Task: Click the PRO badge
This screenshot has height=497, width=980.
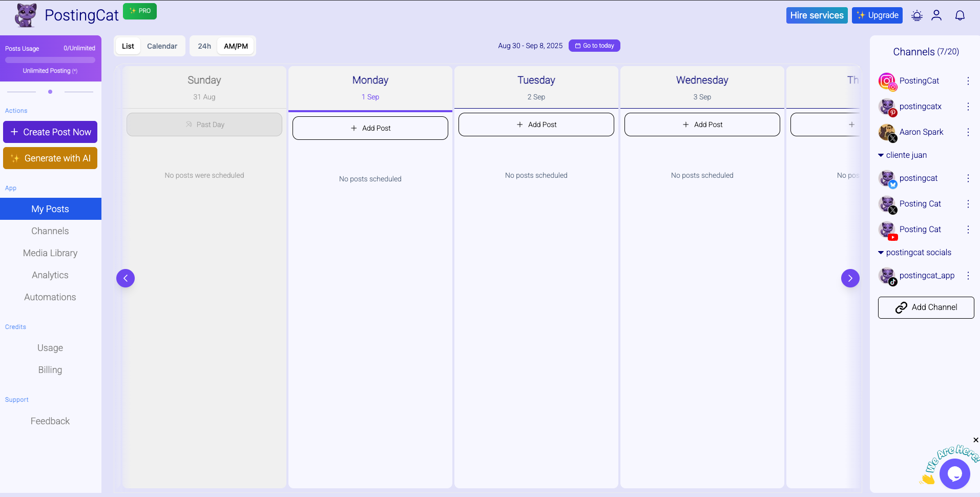Action: tap(140, 11)
